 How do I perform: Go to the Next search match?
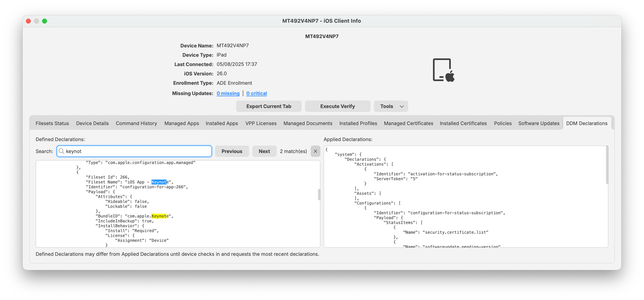pos(264,151)
